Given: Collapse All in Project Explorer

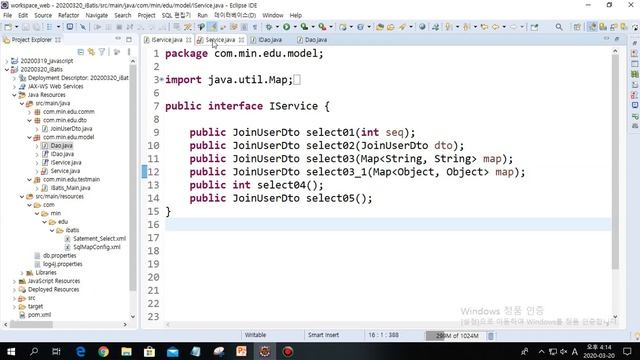Looking at the screenshot, I should coord(80,52).
